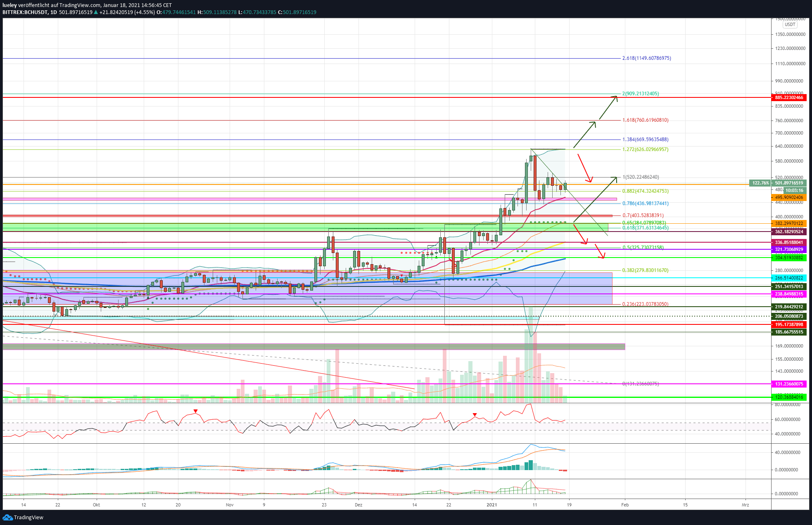
Task: Select the dark red 362.18293524 price label
Action: pos(789,232)
